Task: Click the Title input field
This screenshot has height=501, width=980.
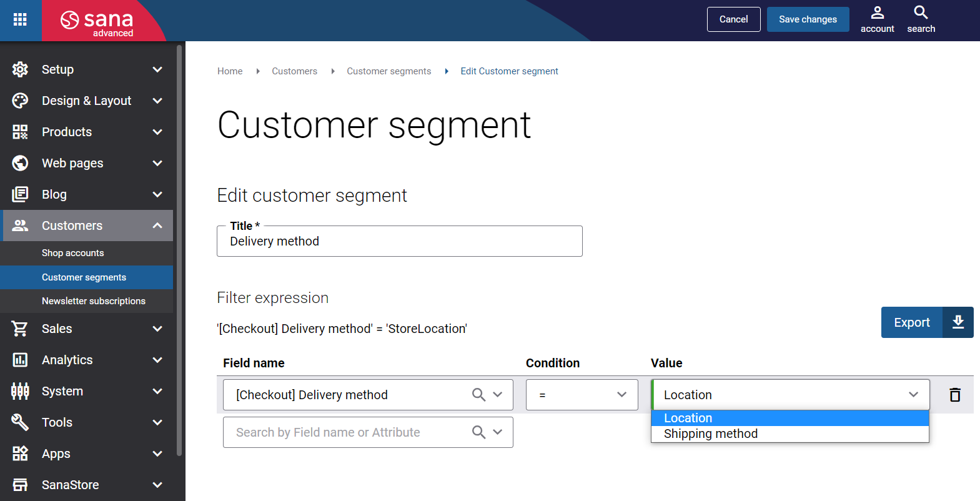Action: coord(400,241)
